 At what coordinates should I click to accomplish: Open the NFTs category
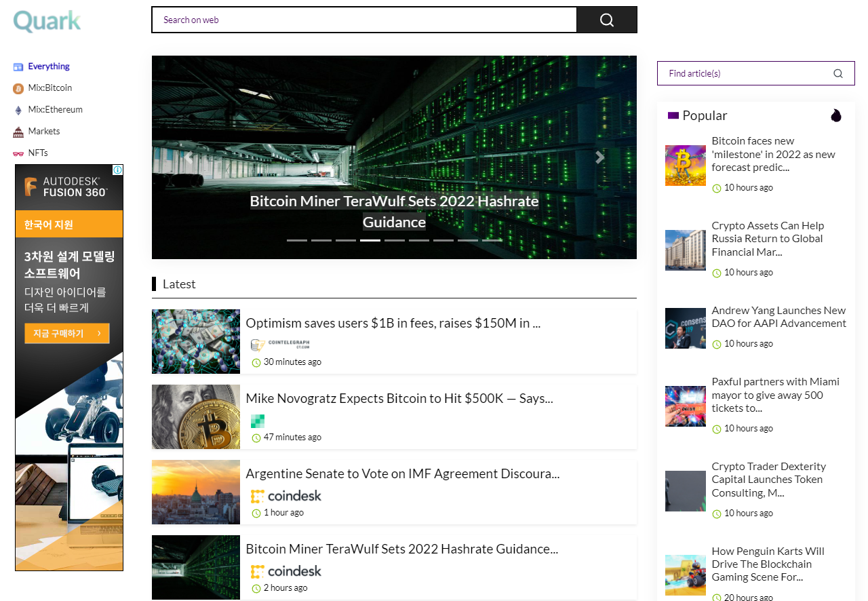[x=38, y=153]
